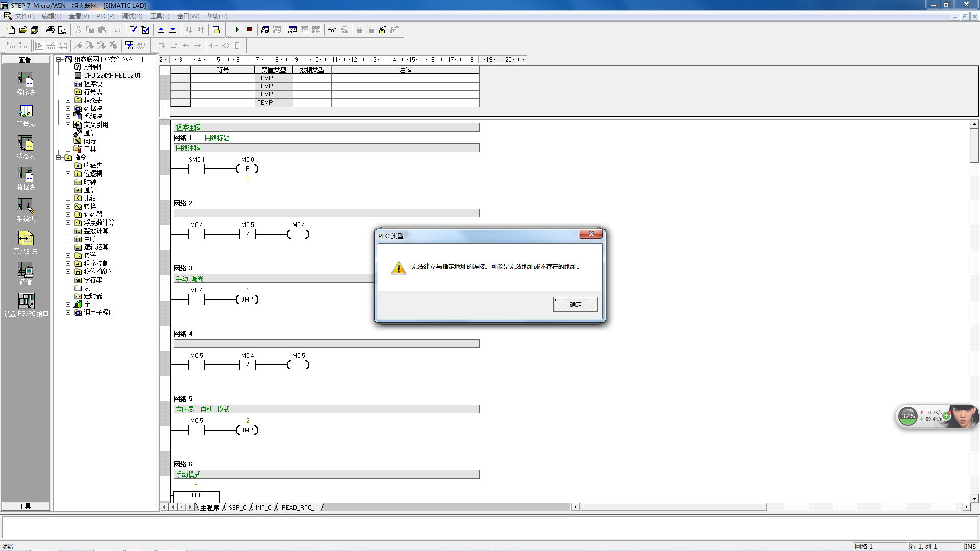Screen dimensions: 980x551
Task: Switch to the SBR_0 tab
Action: tap(237, 507)
